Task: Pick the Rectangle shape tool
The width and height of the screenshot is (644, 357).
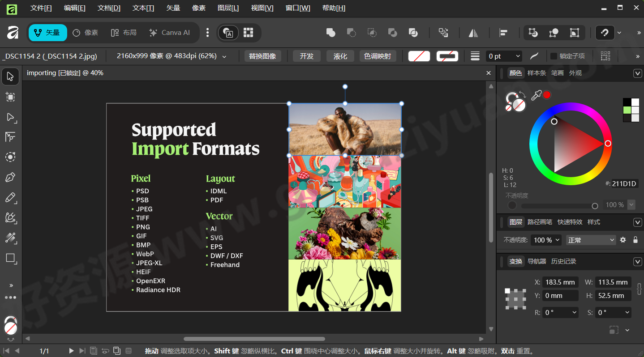Action: [x=10, y=258]
